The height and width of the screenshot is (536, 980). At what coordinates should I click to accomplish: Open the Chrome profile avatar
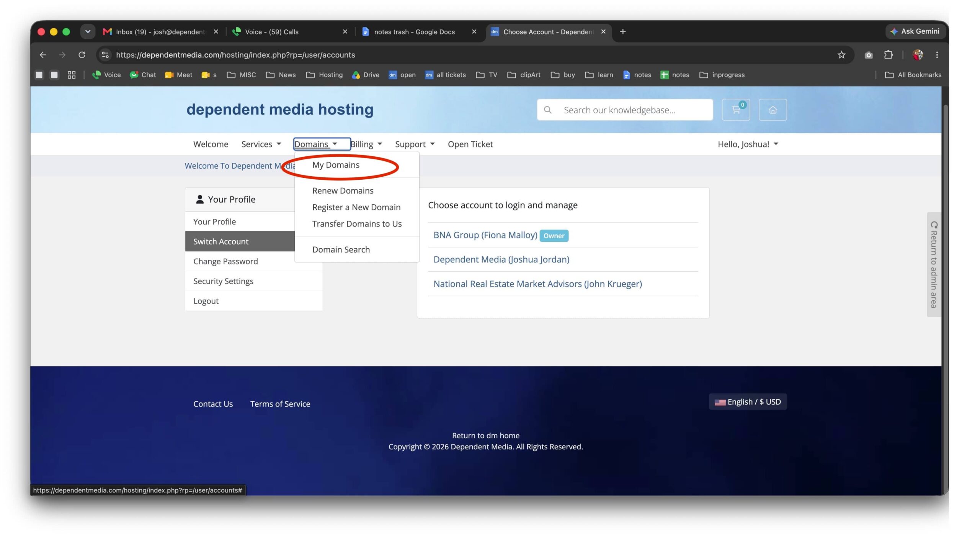[x=918, y=55]
